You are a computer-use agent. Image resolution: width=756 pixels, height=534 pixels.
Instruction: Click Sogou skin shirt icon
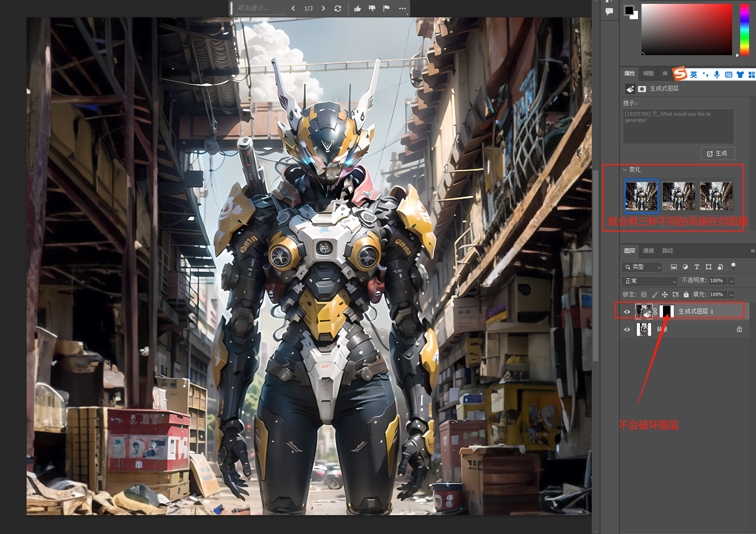point(740,74)
